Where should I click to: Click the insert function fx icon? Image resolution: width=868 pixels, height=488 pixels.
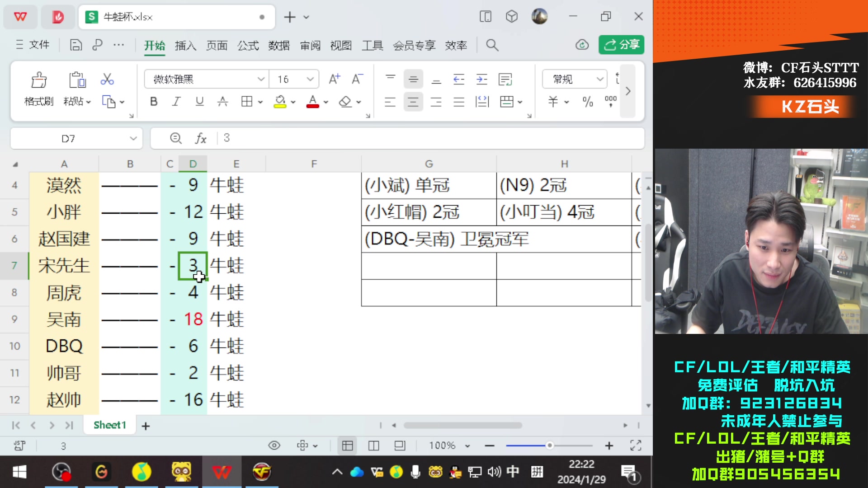[x=201, y=138]
